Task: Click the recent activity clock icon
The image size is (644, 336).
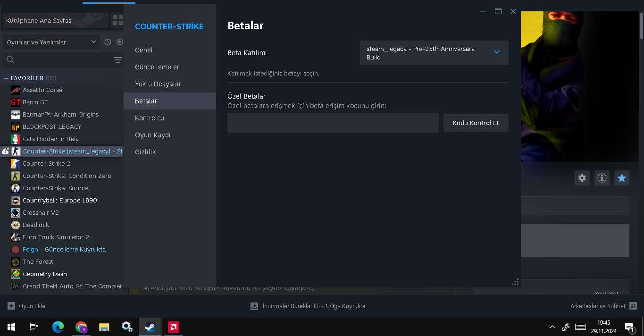Action: click(x=108, y=42)
